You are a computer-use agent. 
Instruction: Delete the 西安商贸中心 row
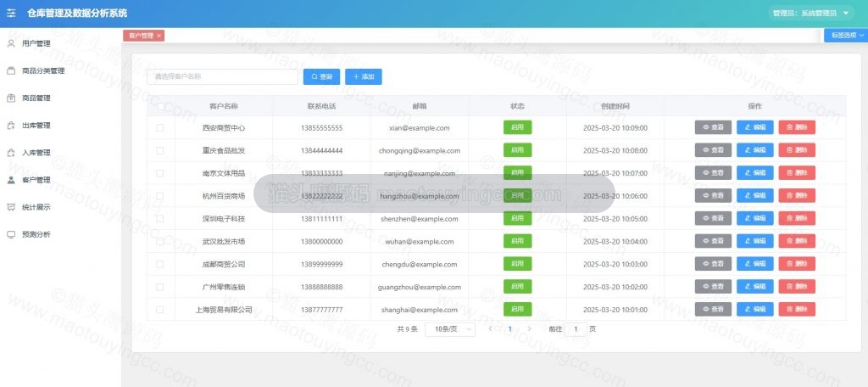(797, 127)
